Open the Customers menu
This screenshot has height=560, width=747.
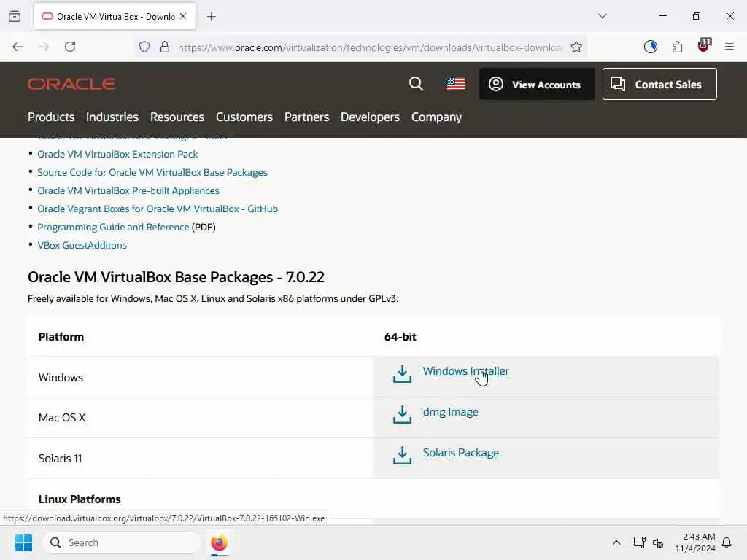[244, 117]
